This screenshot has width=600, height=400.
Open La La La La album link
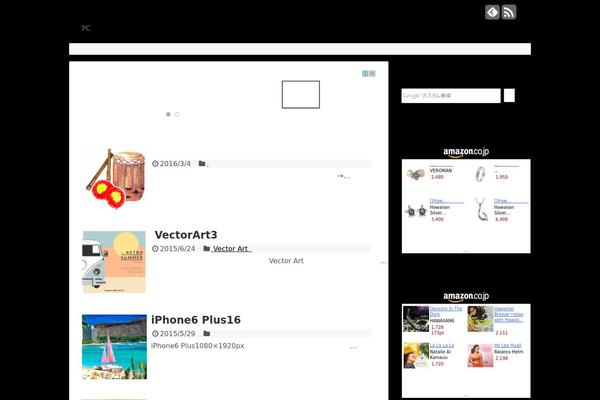coord(442,346)
